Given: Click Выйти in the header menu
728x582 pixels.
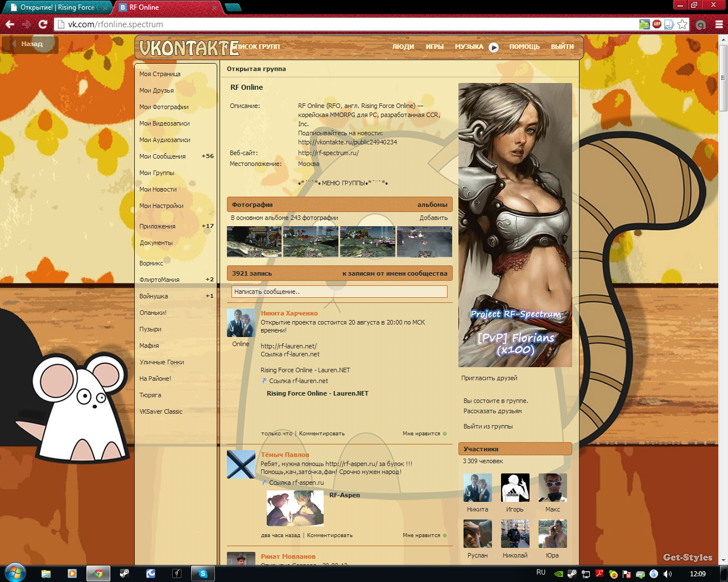Looking at the screenshot, I should [562, 47].
